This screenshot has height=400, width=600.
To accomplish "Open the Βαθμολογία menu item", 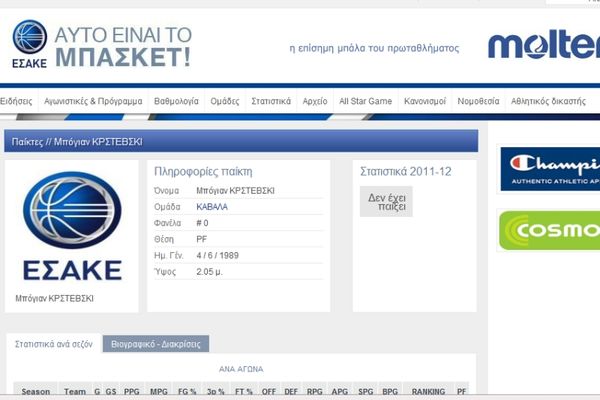I will (x=176, y=101).
